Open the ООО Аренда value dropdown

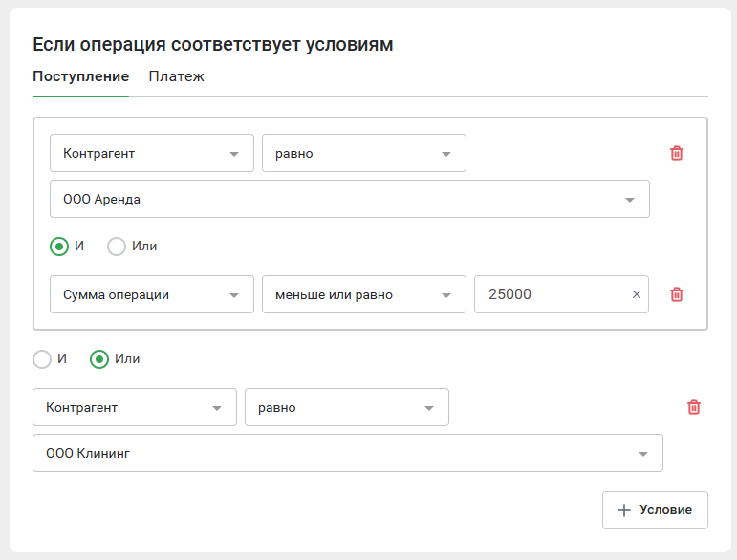pos(349,200)
